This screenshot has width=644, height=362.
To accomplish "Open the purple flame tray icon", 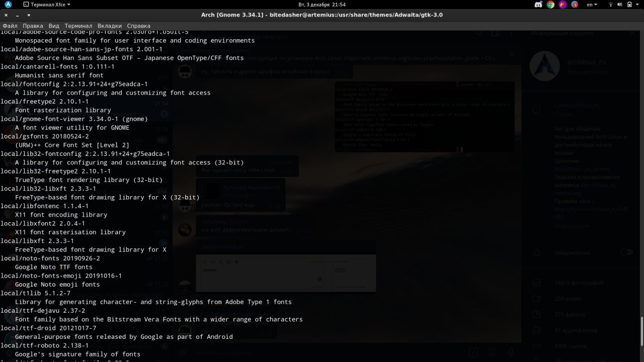I will point(562,5).
